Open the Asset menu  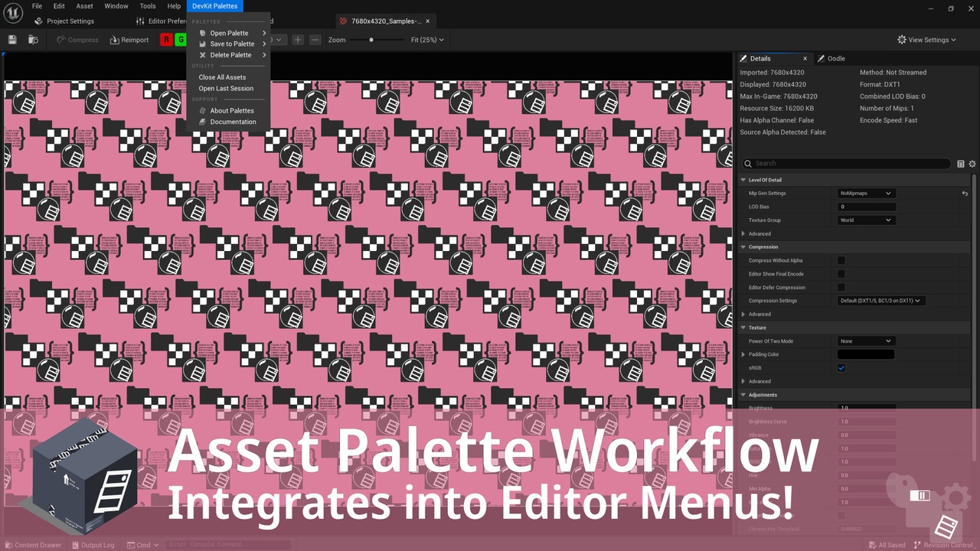[84, 6]
